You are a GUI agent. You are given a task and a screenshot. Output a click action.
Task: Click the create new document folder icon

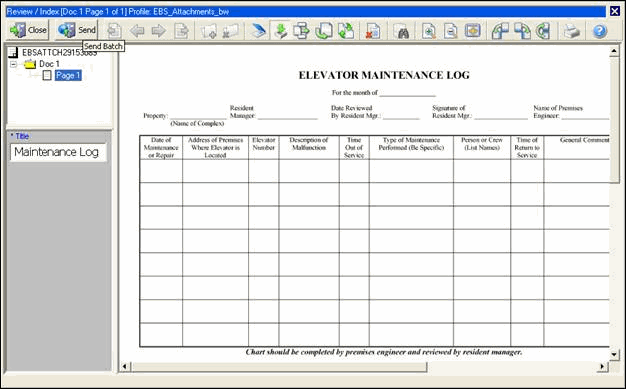208,31
